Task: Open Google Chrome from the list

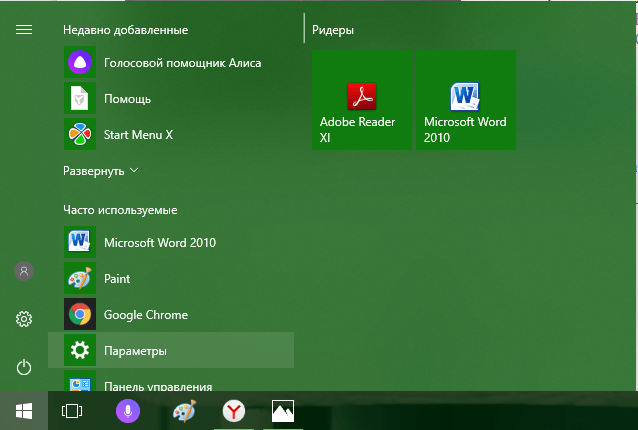Action: pos(171,314)
